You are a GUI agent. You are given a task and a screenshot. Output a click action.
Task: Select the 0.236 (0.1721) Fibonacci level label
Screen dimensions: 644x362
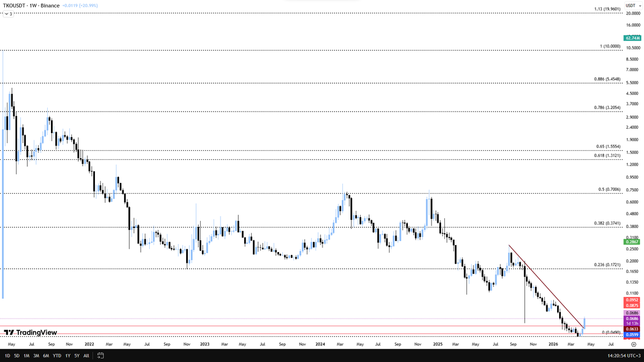pyautogui.click(x=608, y=264)
